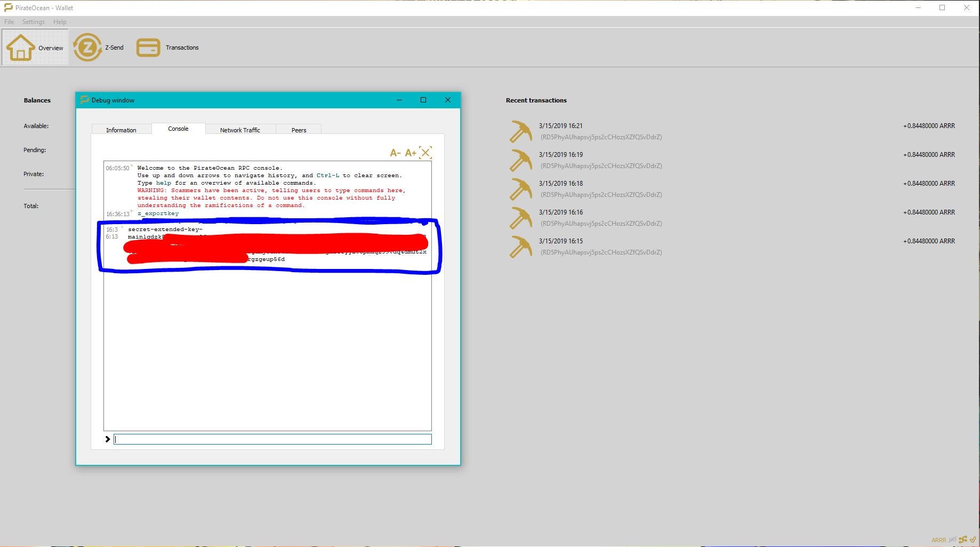Switch to the Network Traffic tab

[x=240, y=130]
